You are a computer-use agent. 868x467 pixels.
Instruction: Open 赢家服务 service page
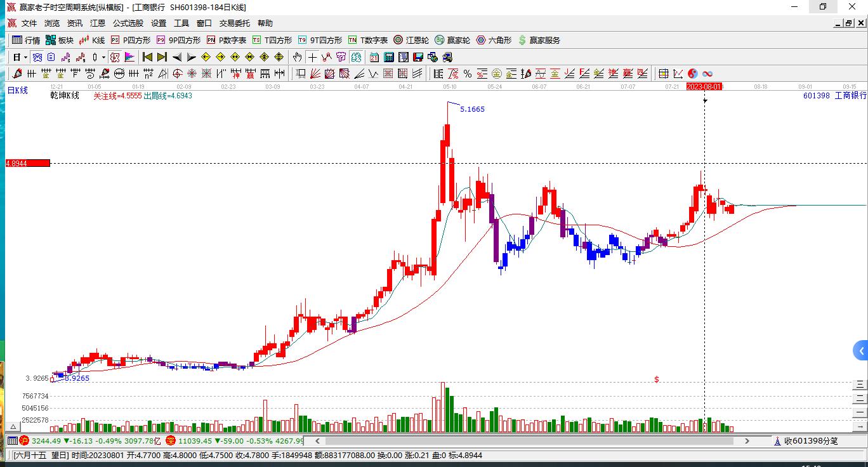(539, 40)
